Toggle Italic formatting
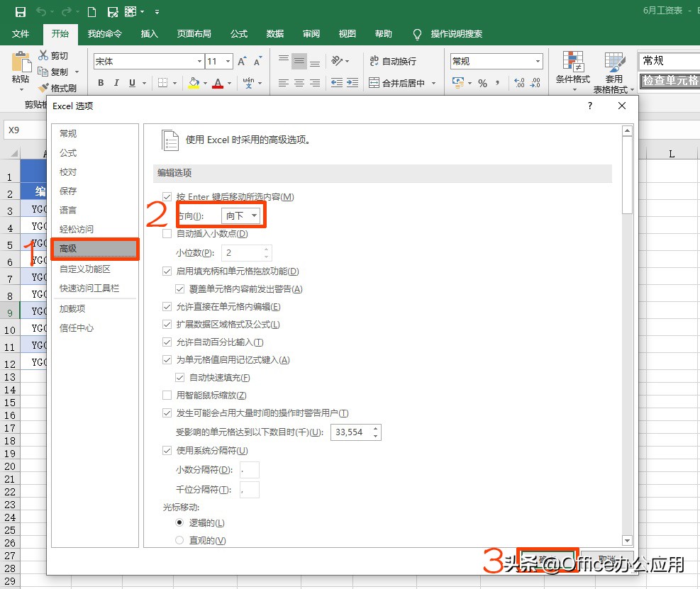700x589 pixels. coord(116,82)
